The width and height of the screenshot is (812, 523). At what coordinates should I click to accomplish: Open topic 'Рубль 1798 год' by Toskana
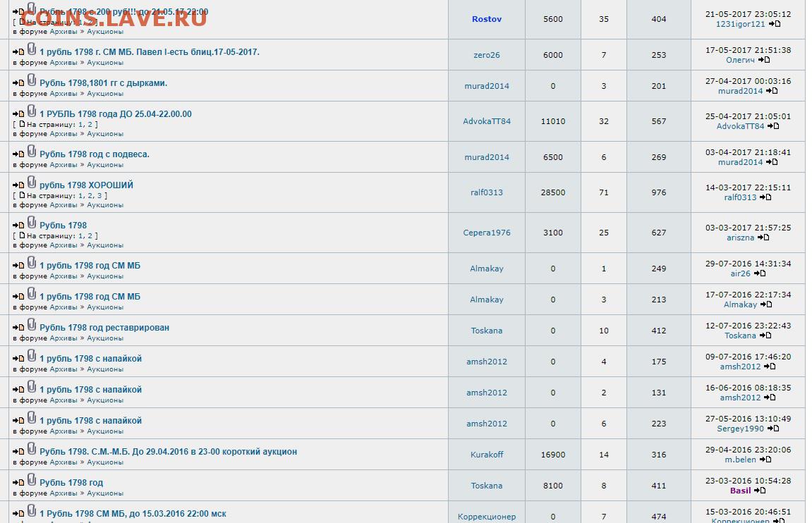coord(71,483)
